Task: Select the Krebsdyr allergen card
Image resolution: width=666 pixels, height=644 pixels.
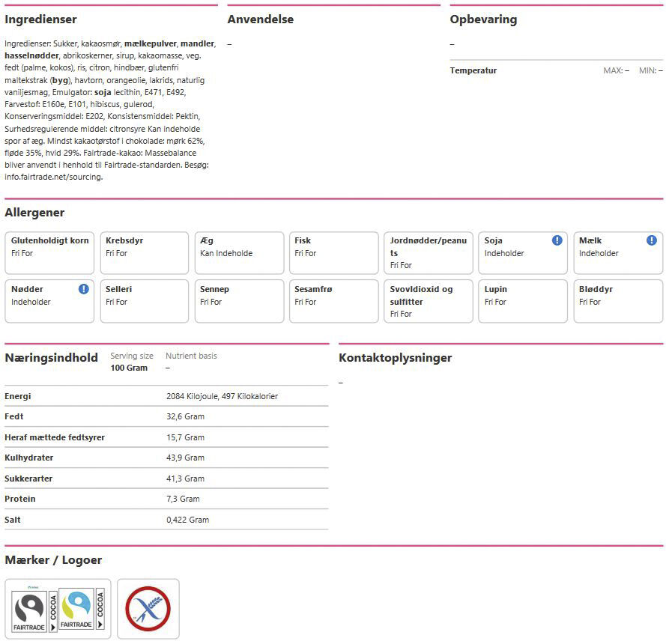Action: click(x=145, y=253)
